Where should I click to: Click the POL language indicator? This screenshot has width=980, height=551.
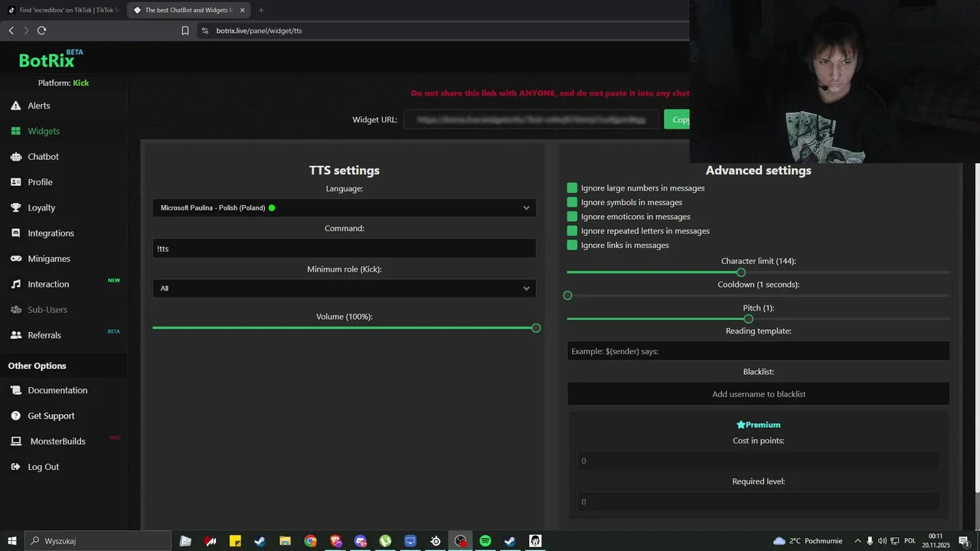910,541
